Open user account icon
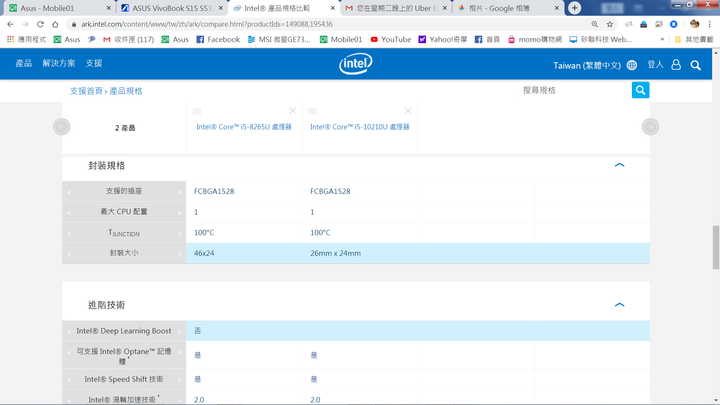Image resolution: width=720 pixels, height=405 pixels. point(676,65)
